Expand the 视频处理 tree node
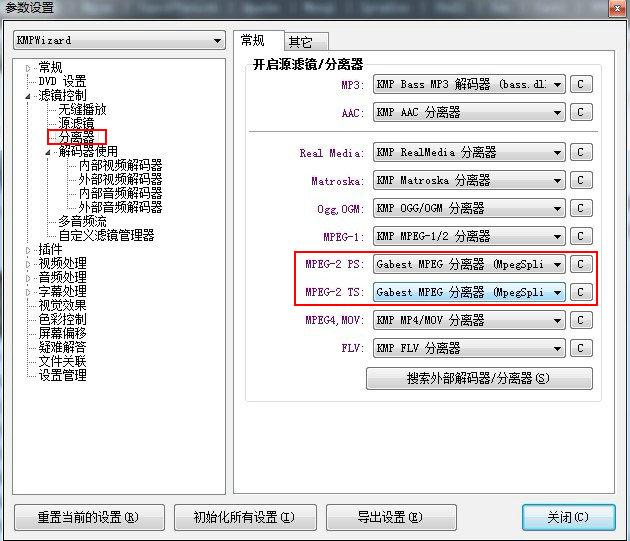Image resolution: width=630 pixels, height=541 pixels. point(28,264)
